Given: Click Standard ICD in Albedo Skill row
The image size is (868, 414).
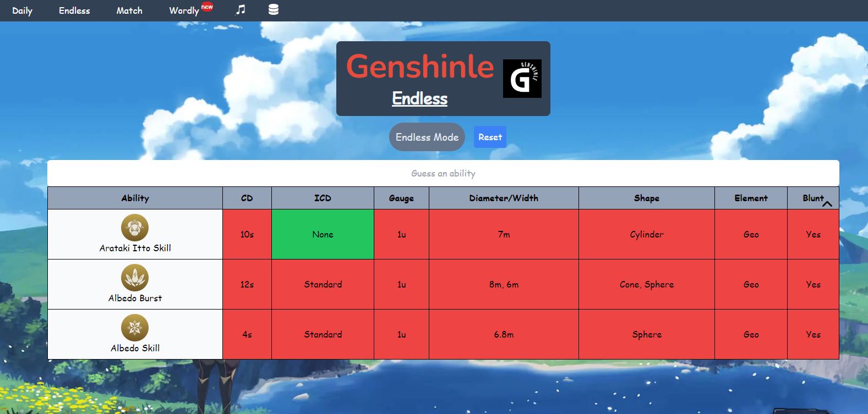Looking at the screenshot, I should pyautogui.click(x=323, y=334).
